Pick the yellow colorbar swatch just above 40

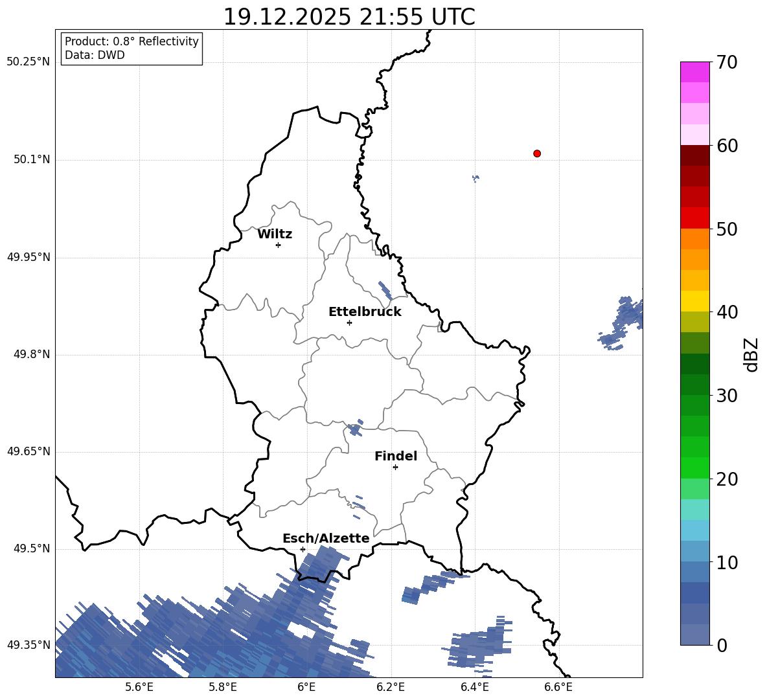point(695,301)
